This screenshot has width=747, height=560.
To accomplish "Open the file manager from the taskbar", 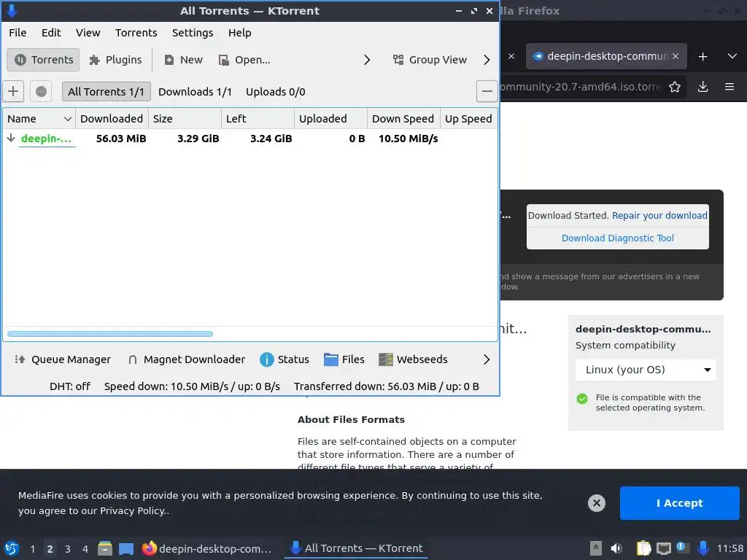I will click(105, 548).
